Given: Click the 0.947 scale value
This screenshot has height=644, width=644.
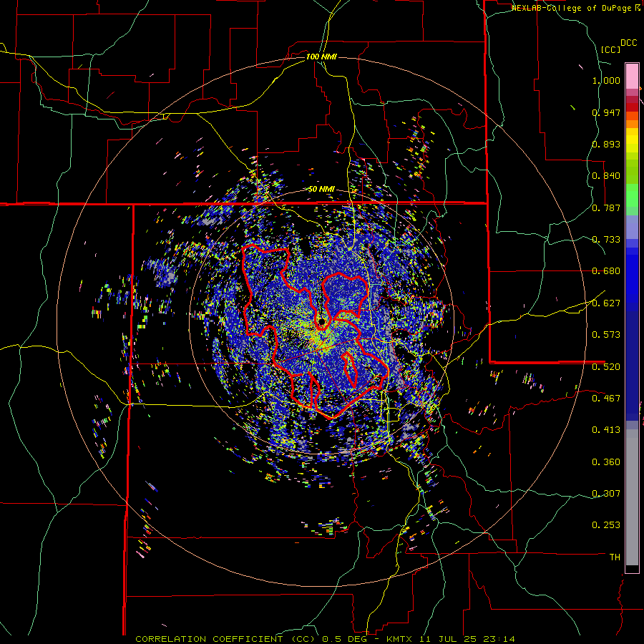Looking at the screenshot, I should click(x=606, y=112).
